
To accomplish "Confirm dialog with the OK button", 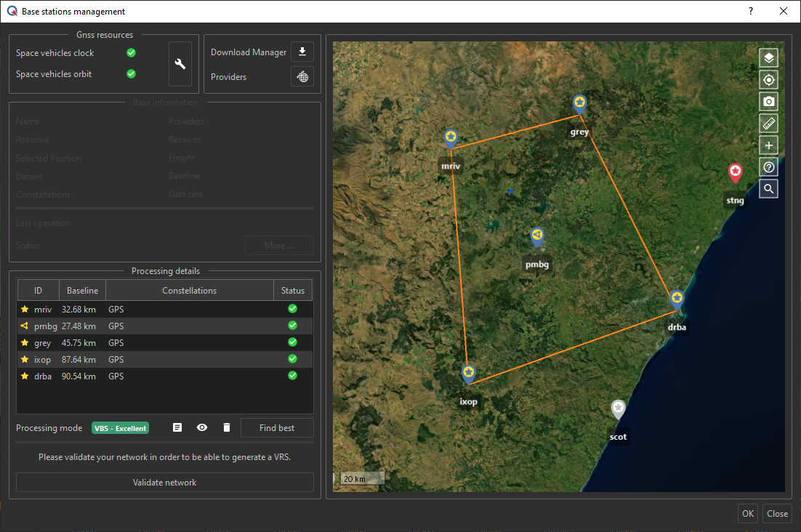I will pos(748,514).
